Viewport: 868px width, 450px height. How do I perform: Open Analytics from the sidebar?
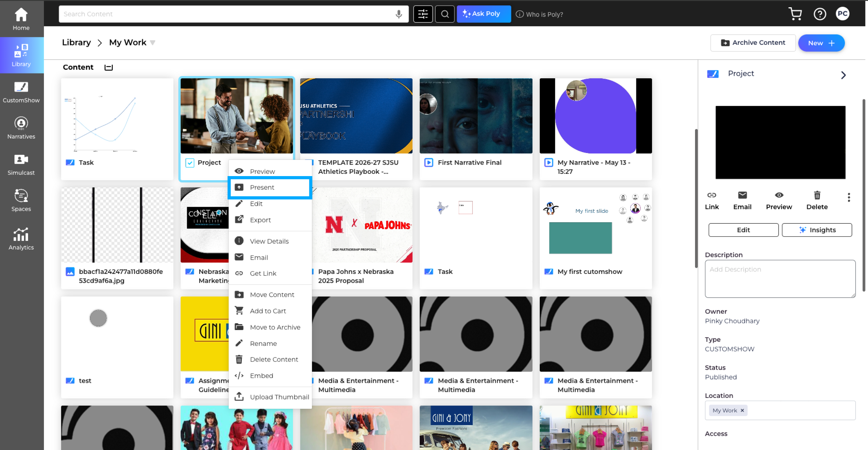pyautogui.click(x=21, y=239)
